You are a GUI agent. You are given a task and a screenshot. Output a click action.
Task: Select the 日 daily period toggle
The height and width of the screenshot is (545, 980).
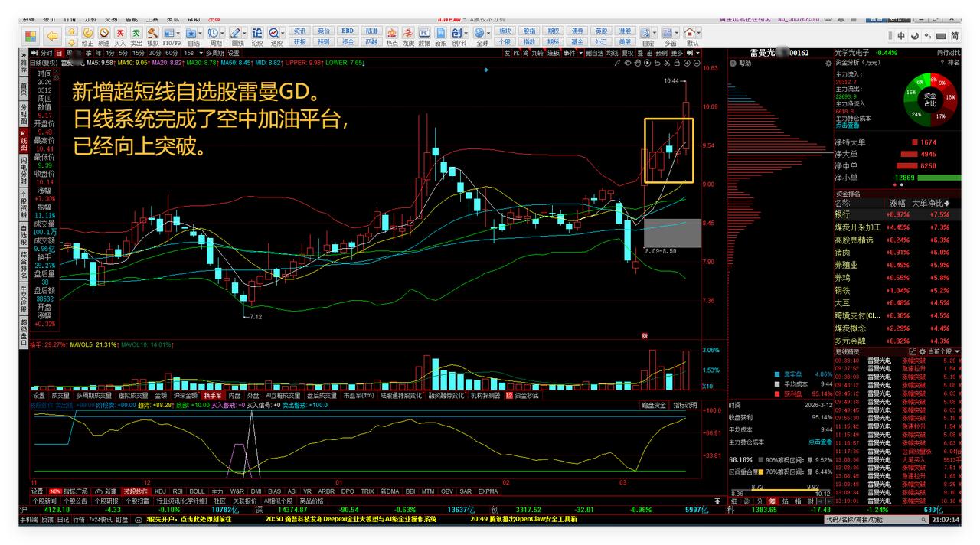tap(59, 54)
